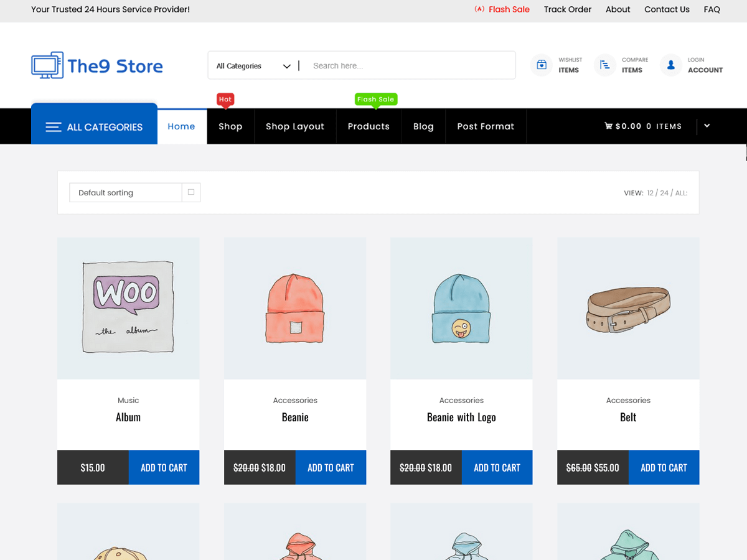Click the hamburger icon next to ALL CATEGORIES
This screenshot has height=560, width=747.
(53, 126)
